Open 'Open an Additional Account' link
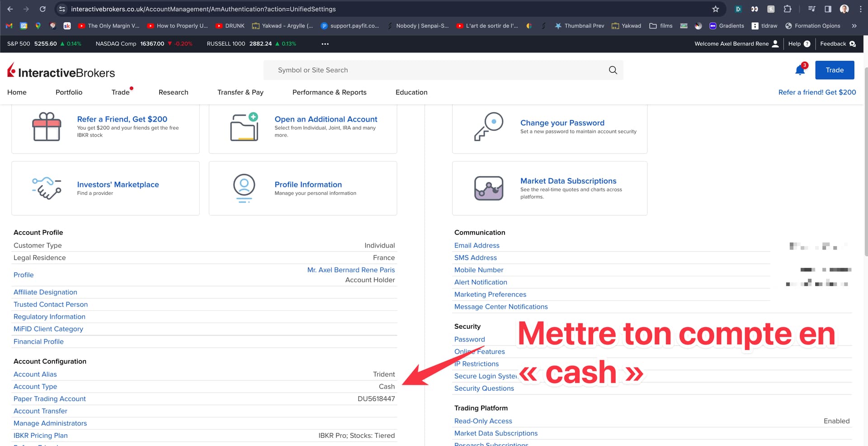 [x=326, y=119]
